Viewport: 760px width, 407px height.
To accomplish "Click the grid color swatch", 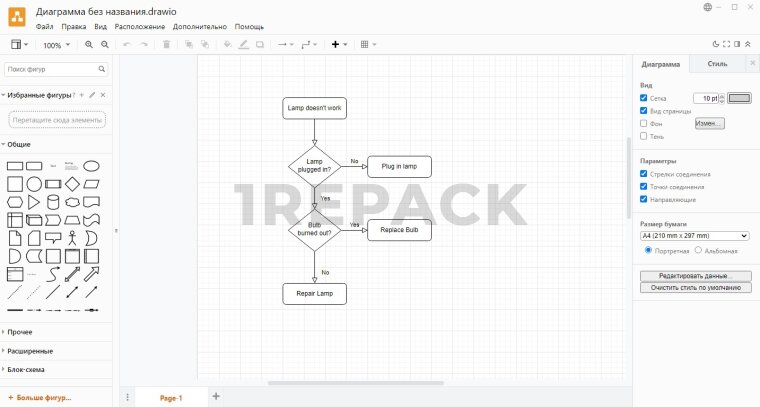I will click(x=739, y=98).
